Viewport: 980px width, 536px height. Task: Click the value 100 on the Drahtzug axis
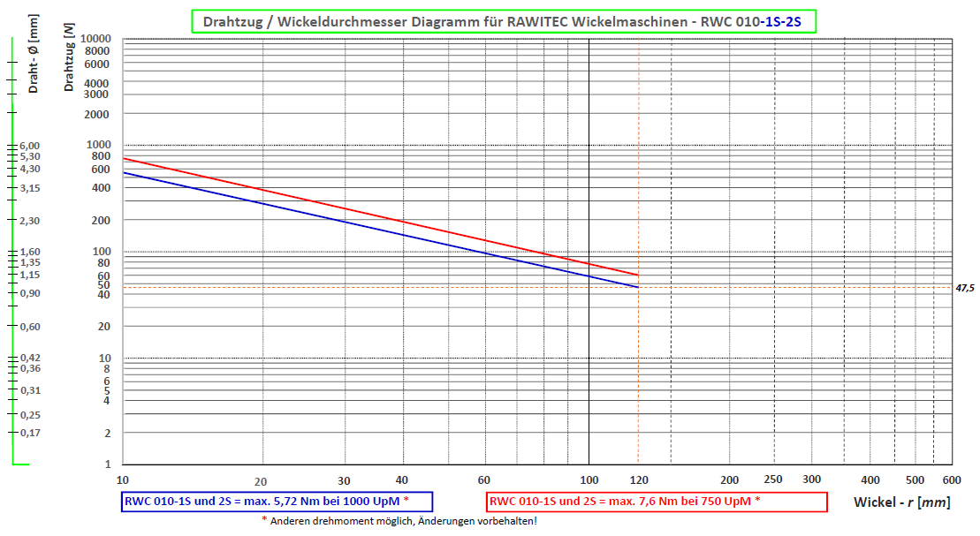point(102,251)
